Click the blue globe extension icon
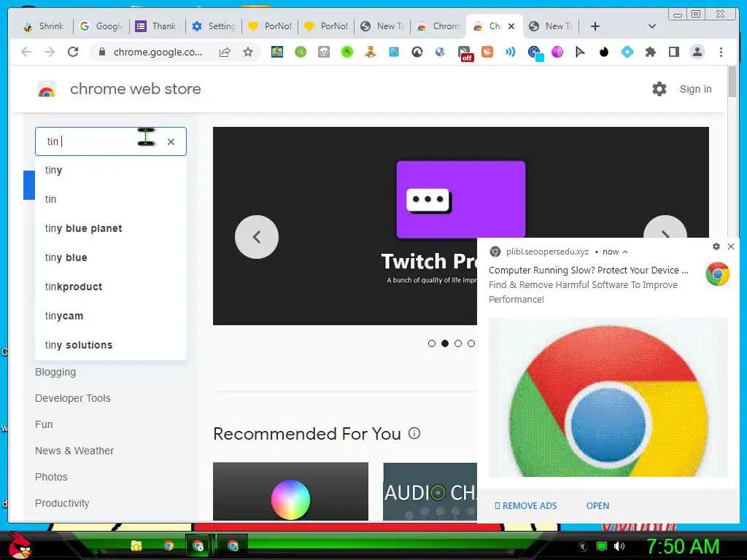This screenshot has width=747, height=560. (440, 52)
